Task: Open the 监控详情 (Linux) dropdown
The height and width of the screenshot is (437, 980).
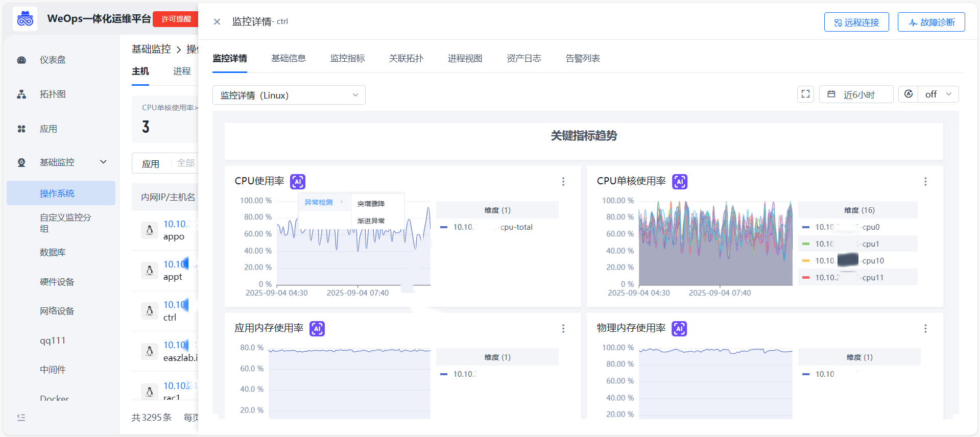Action: (x=289, y=95)
